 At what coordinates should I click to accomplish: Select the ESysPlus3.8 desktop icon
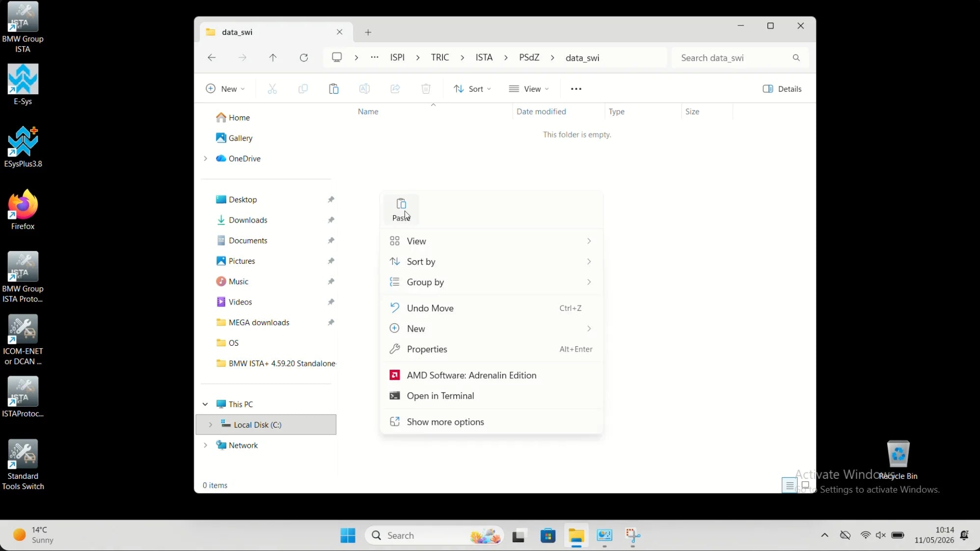[x=23, y=147]
